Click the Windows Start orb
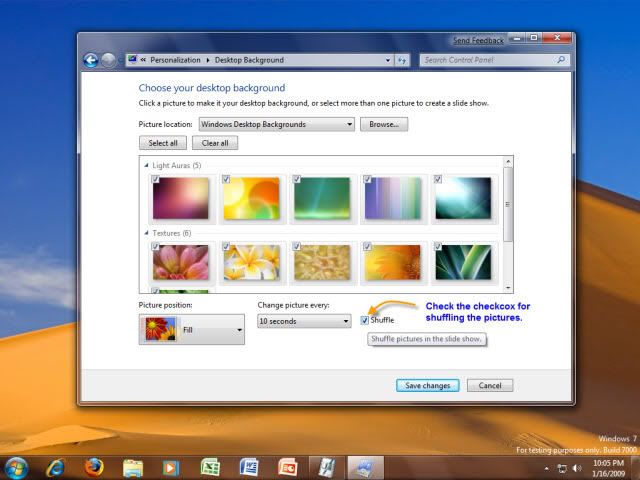This screenshot has width=640, height=480. point(16,467)
